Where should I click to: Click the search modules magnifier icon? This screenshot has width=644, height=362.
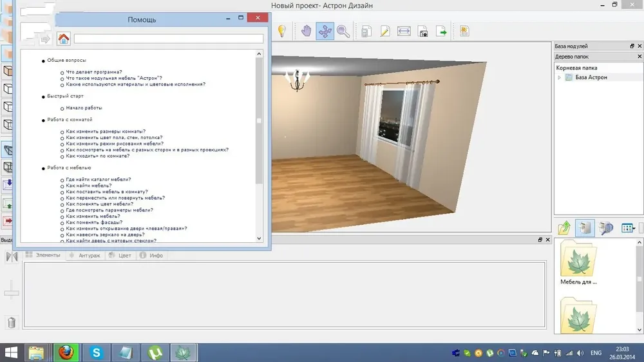(x=605, y=227)
